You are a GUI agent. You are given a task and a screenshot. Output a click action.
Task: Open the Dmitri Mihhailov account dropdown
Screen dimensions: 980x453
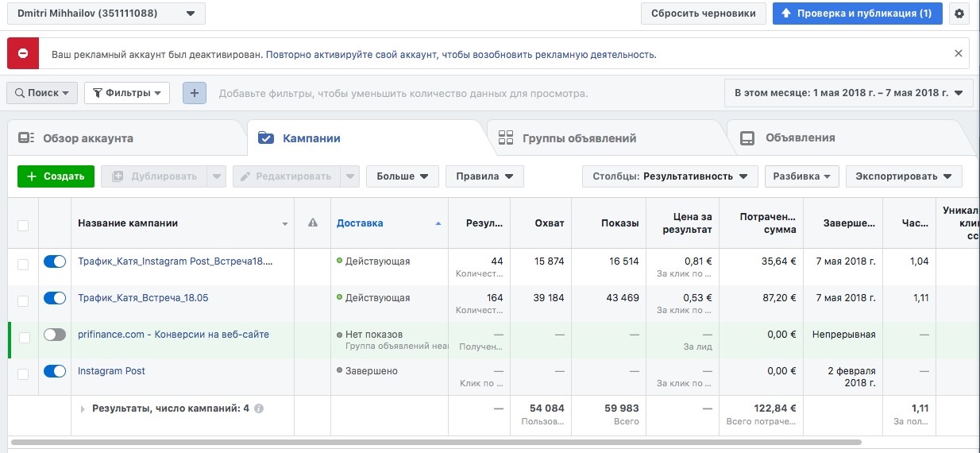click(106, 14)
